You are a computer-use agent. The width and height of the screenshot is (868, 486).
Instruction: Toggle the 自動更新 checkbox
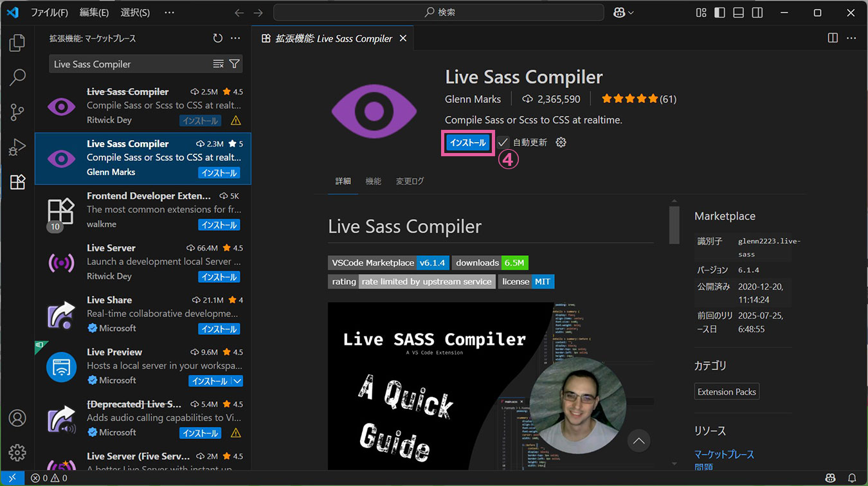point(503,142)
